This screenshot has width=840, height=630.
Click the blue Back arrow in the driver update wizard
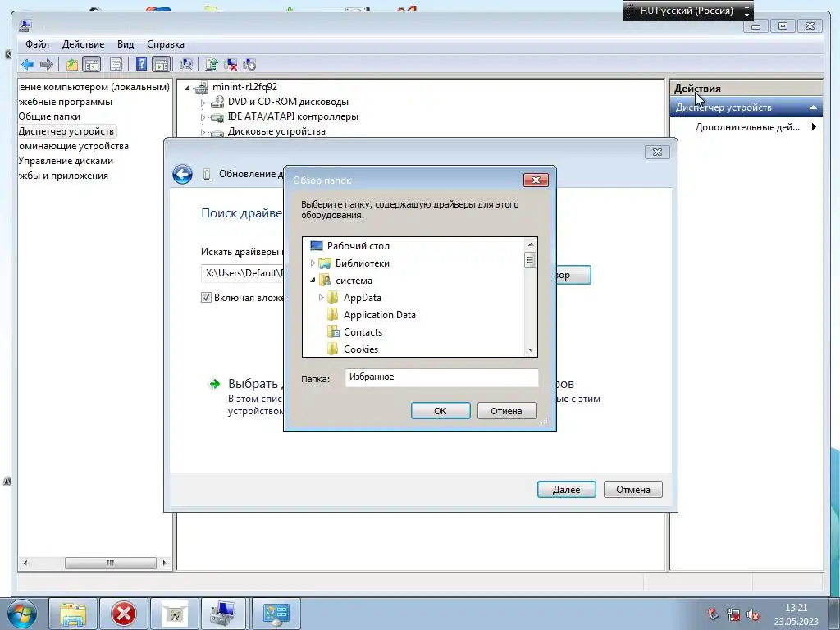(182, 174)
